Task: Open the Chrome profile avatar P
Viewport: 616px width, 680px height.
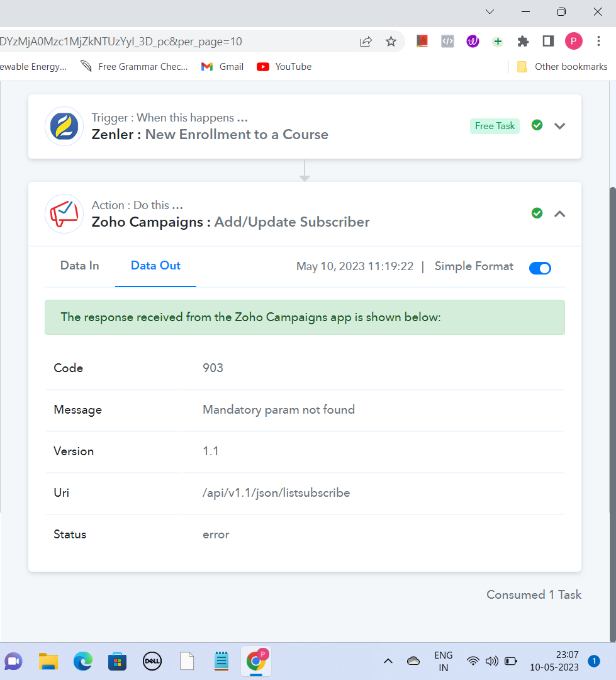Action: tap(573, 41)
